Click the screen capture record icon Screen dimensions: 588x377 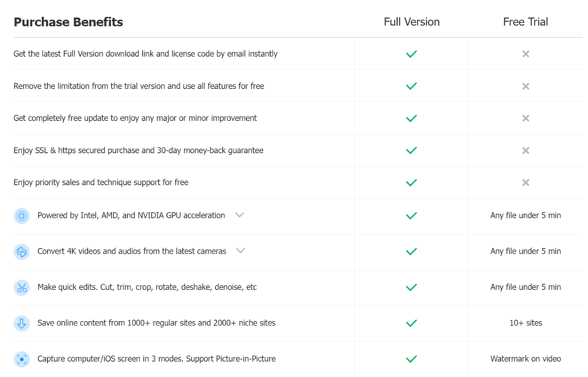click(22, 359)
